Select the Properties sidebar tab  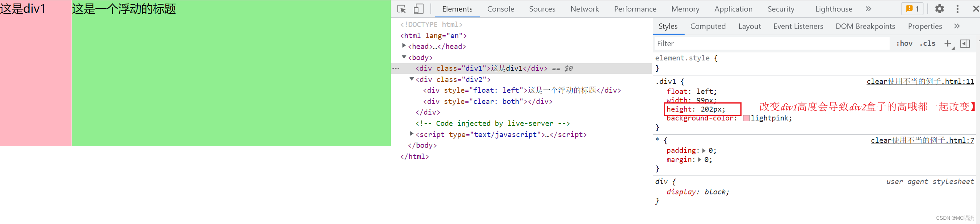click(x=925, y=26)
